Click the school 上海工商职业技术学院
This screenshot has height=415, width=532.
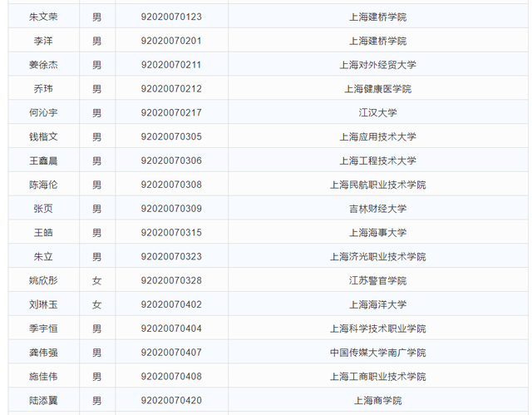(378, 376)
